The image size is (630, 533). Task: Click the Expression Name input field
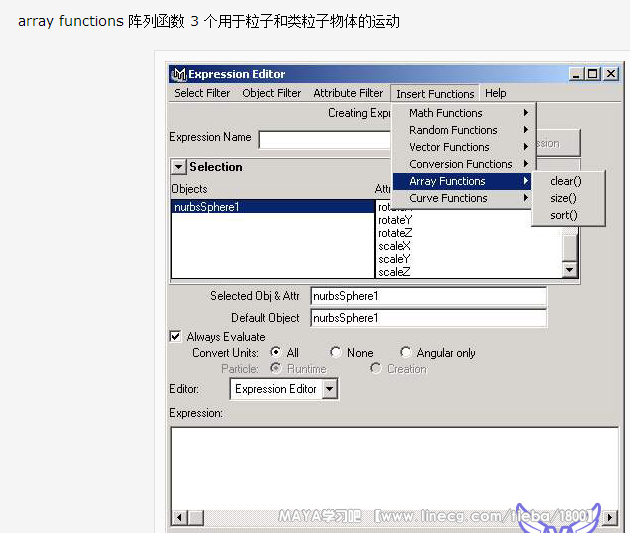(325, 139)
